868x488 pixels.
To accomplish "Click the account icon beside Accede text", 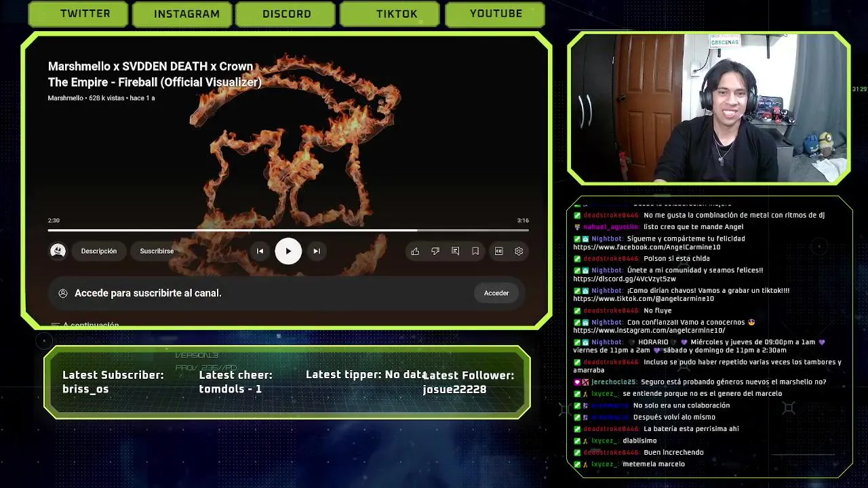I will [x=63, y=293].
